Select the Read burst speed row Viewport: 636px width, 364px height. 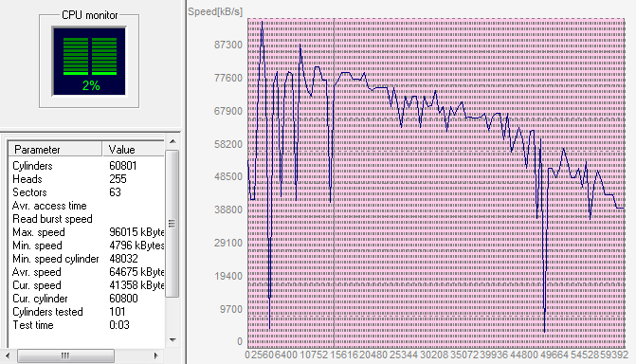point(87,219)
